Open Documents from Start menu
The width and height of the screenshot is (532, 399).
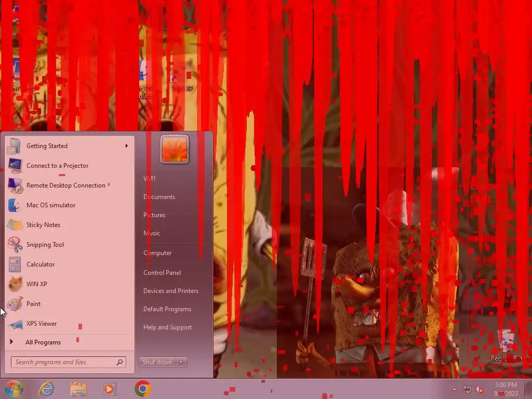point(159,197)
